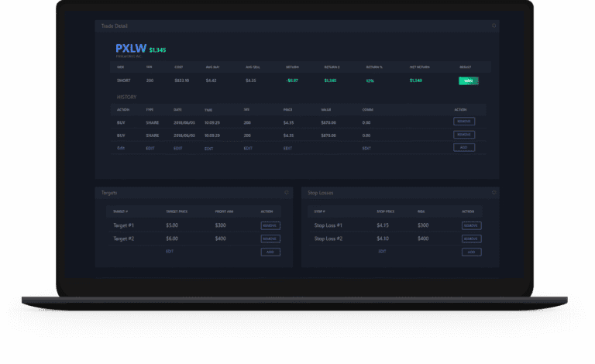This screenshot has width=595, height=364.
Task: Remove Target #2
Action: [270, 239]
